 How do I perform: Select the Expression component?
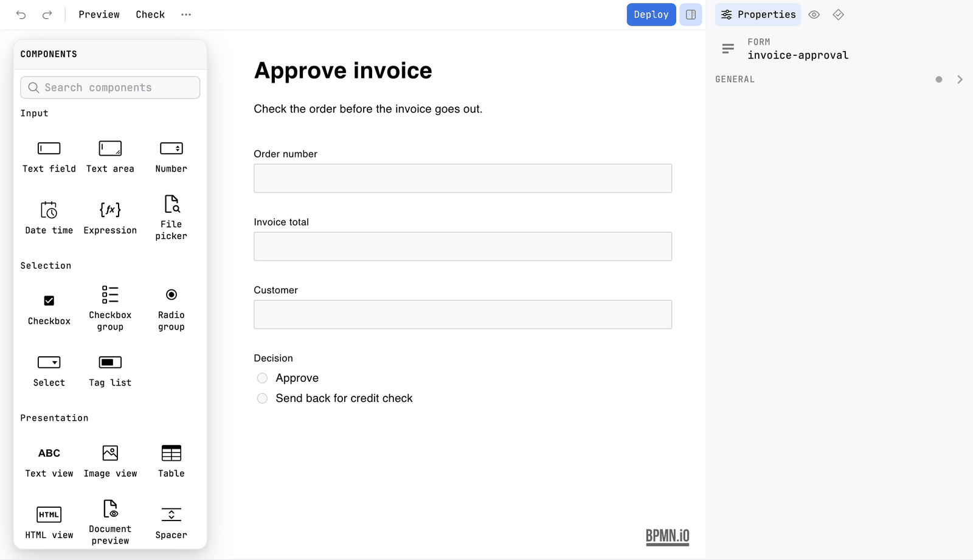110,217
